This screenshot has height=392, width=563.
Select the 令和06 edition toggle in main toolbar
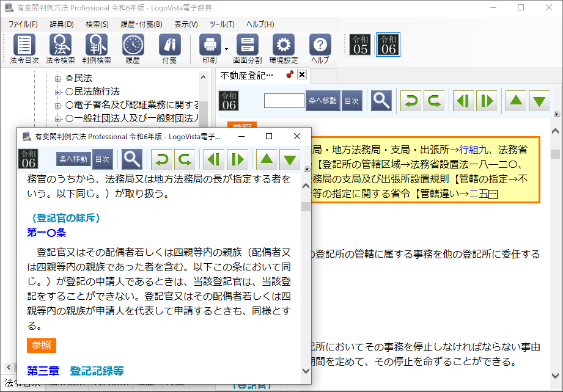(x=388, y=45)
